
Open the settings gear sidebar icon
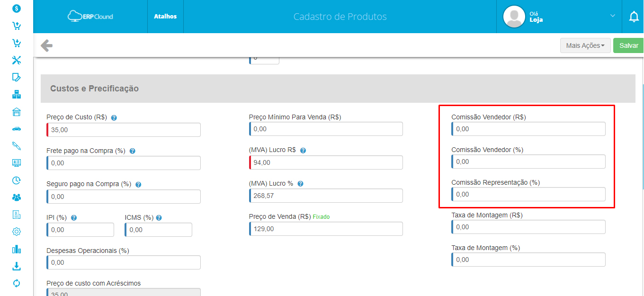[x=17, y=232]
